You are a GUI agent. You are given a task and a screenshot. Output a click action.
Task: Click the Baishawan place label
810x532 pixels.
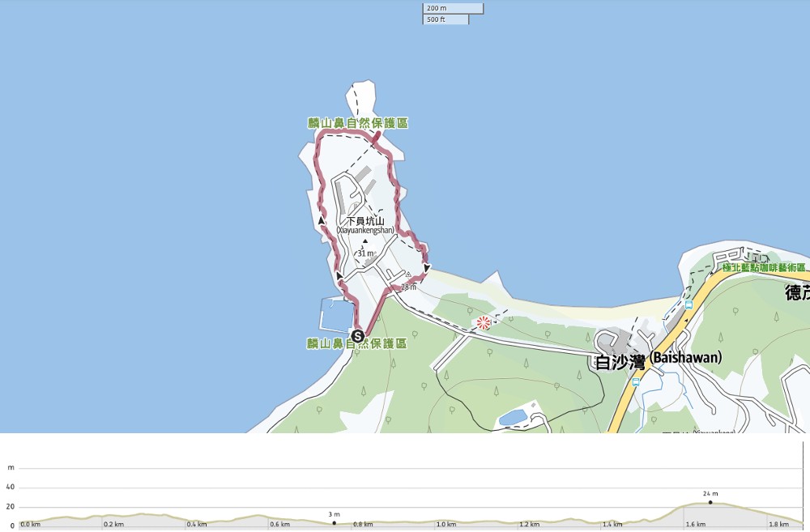coord(658,360)
